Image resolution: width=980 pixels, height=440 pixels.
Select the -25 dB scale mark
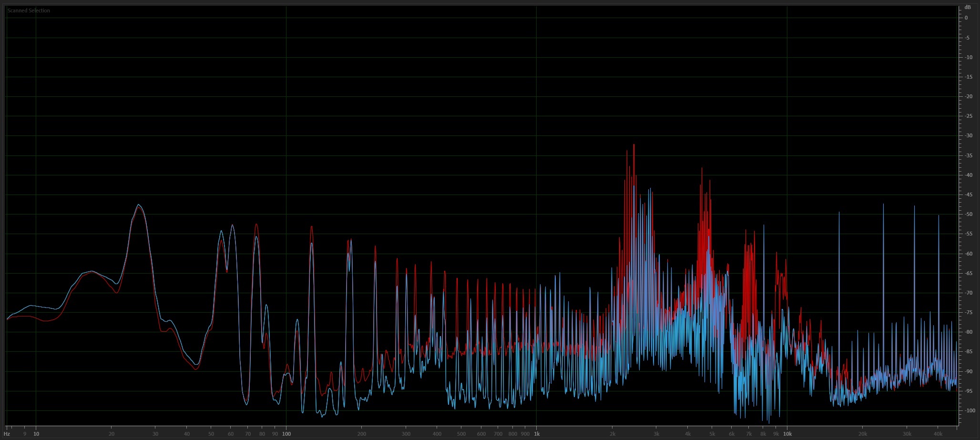click(969, 116)
